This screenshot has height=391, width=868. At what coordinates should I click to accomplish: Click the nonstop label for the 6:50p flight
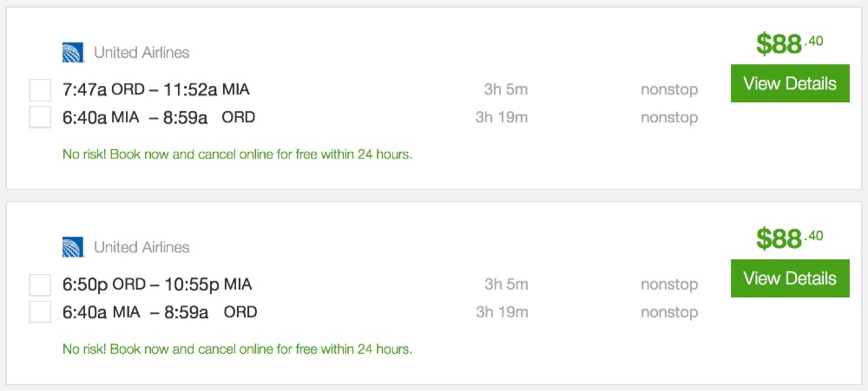point(669,284)
